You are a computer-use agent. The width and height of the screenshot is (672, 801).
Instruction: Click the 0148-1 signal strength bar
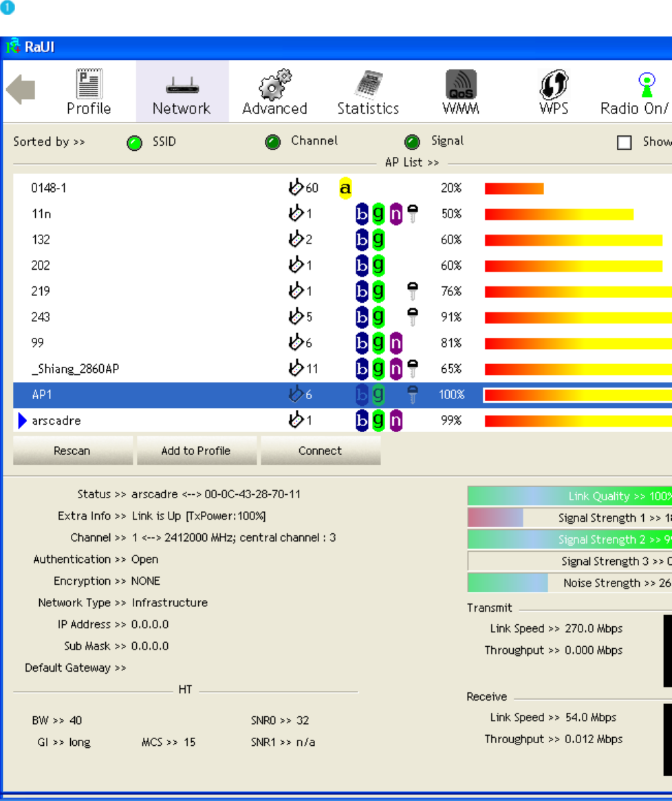[x=514, y=189]
